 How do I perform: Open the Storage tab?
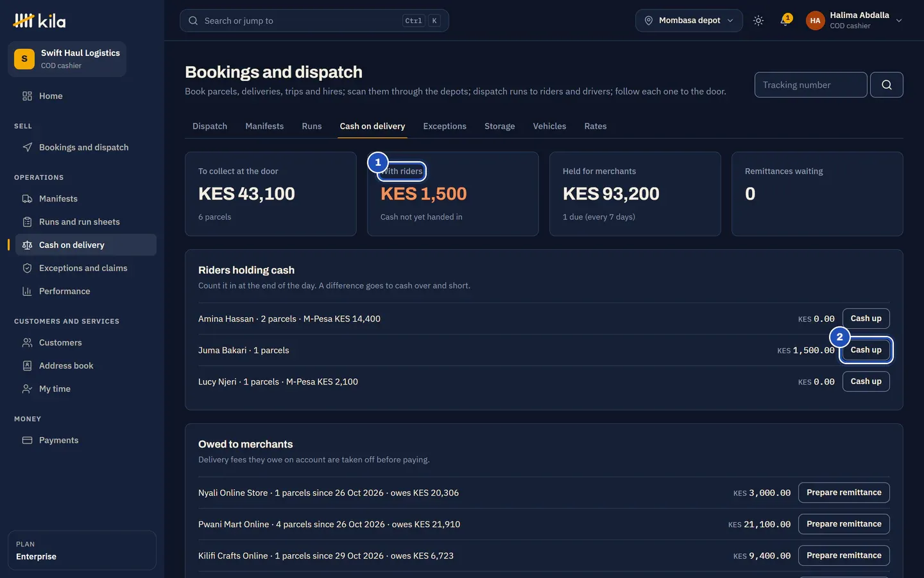500,126
